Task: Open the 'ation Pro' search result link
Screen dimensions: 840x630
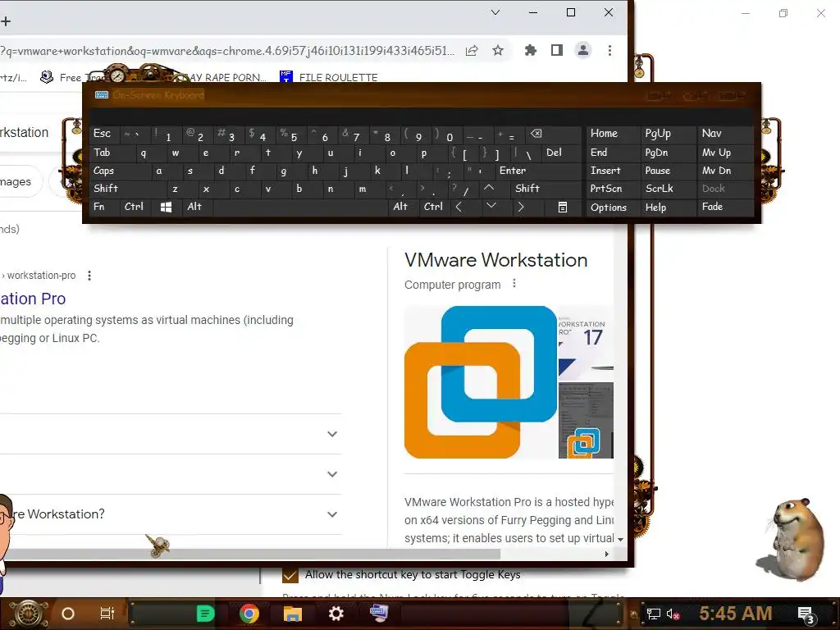Action: [33, 299]
